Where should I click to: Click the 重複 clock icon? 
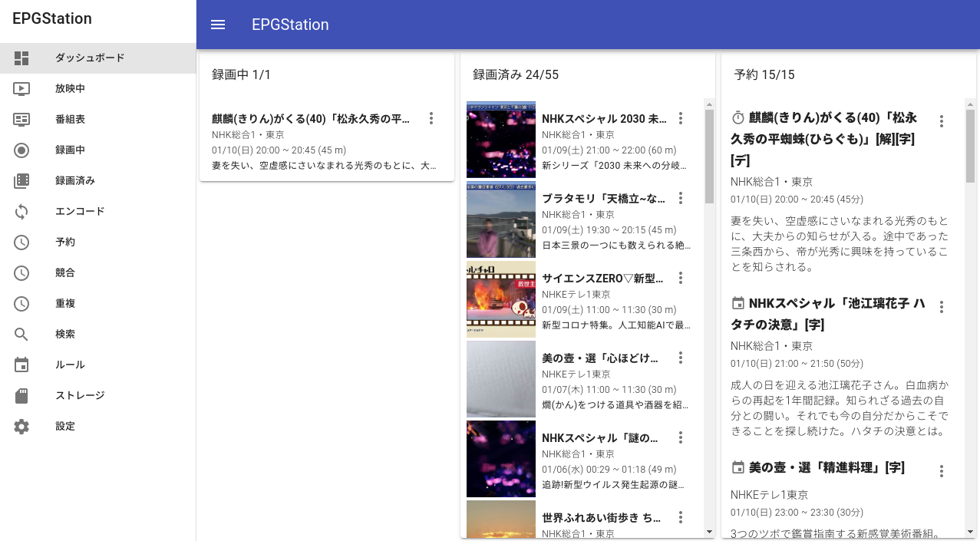[21, 303]
